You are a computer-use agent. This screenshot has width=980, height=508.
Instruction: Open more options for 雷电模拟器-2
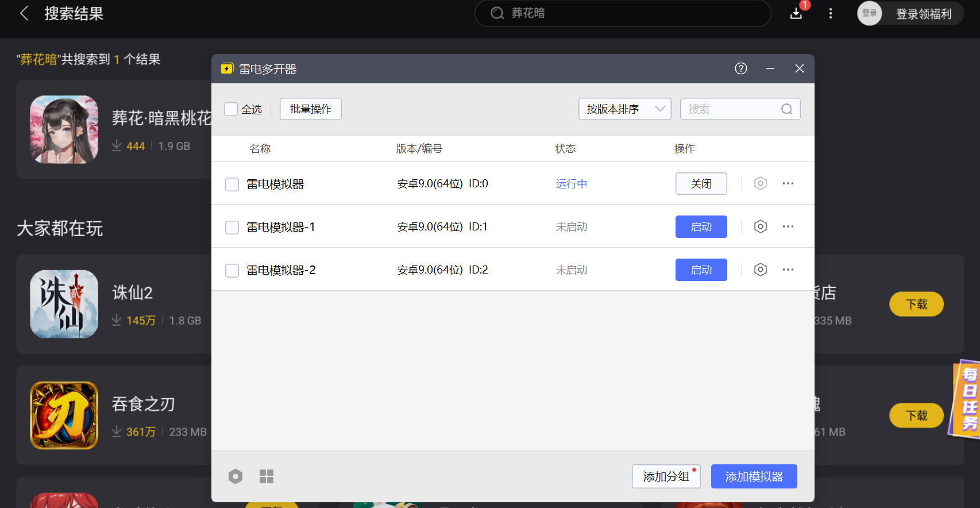788,270
